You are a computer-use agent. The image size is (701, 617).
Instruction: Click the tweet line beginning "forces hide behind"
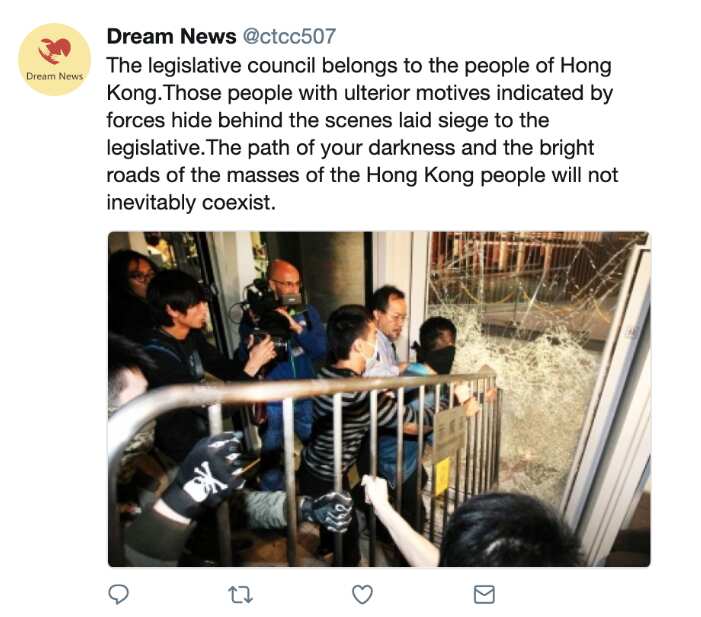click(327, 120)
